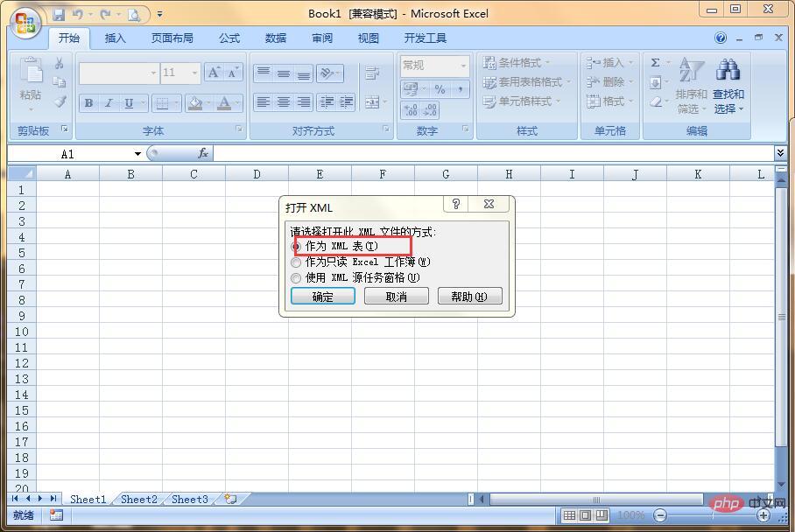
Task: Toggle Italic formatting
Action: coord(109,103)
